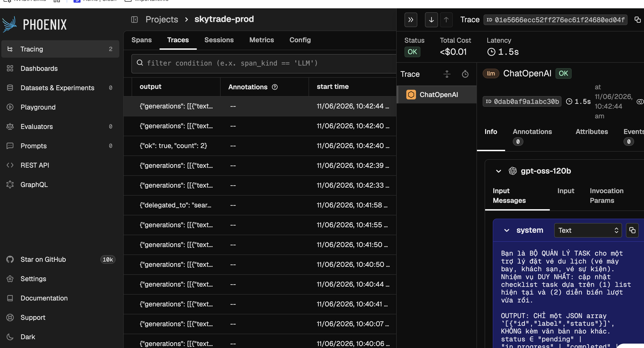Open the Invocation Params tab

pyautogui.click(x=607, y=196)
